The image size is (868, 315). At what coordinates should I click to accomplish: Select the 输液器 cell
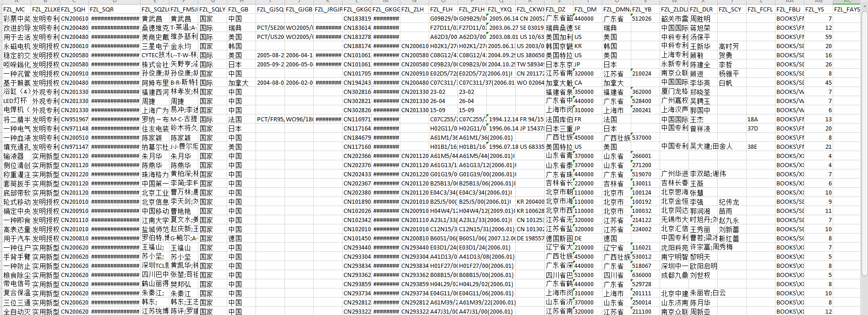[x=16, y=156]
